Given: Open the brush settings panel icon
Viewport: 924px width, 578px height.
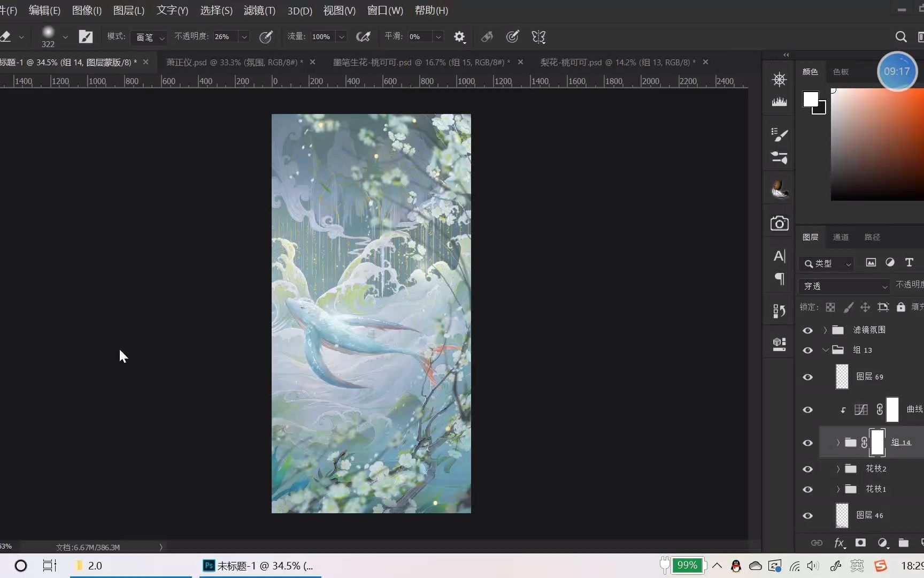Looking at the screenshot, I should (779, 134).
